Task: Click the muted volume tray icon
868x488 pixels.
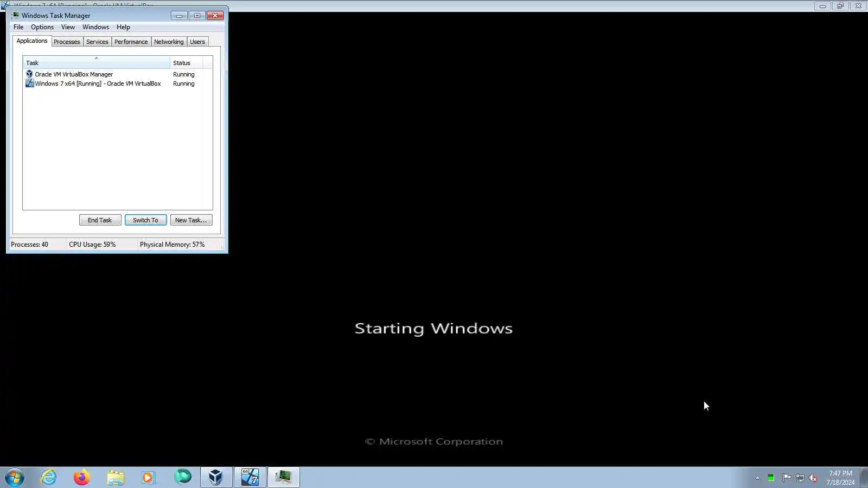Action: click(813, 478)
